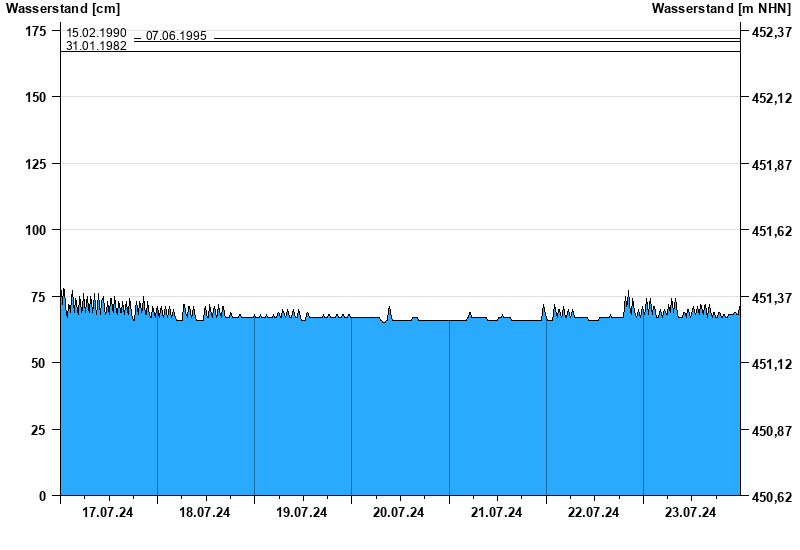Click the 452,37 value on right axis
Viewport: 800px width, 550px height.
[x=768, y=32]
